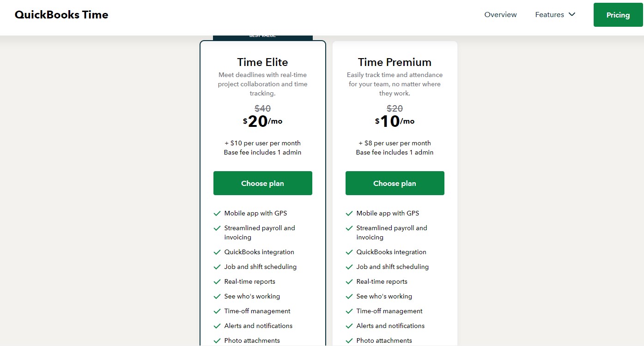
Task: Click the QuickBooks Time logo
Action: point(61,14)
